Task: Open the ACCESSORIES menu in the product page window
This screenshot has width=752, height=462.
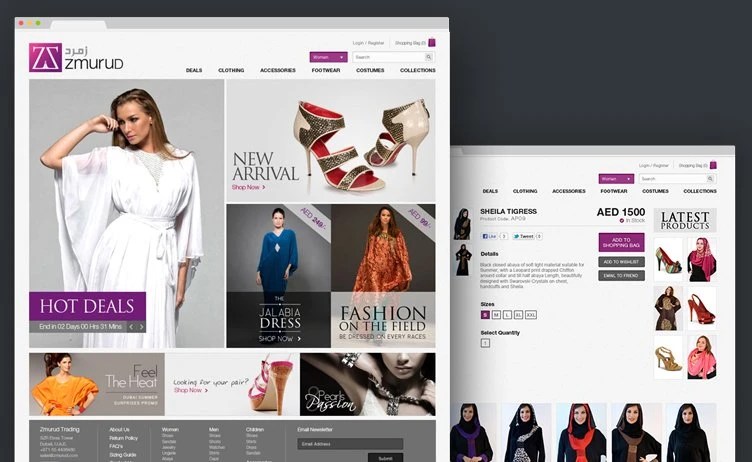Action: coord(569,191)
